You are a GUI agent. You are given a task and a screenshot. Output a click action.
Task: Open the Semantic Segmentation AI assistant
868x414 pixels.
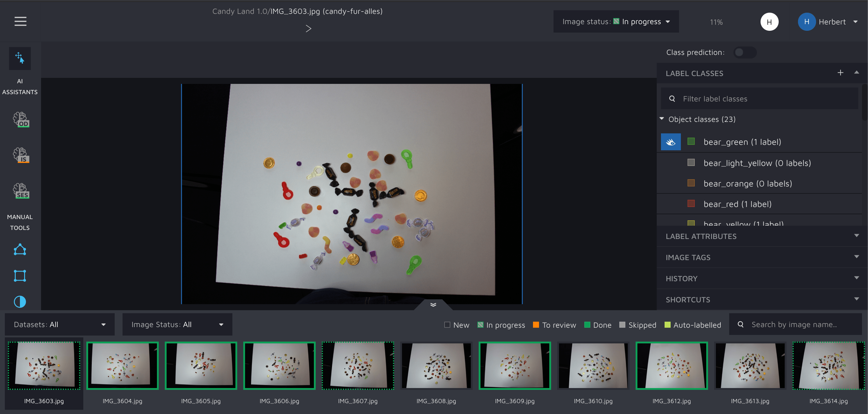click(21, 191)
